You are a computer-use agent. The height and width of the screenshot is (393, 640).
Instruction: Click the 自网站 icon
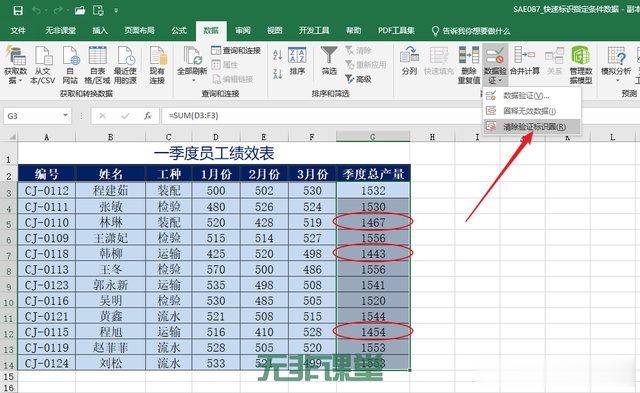pyautogui.click(x=70, y=65)
